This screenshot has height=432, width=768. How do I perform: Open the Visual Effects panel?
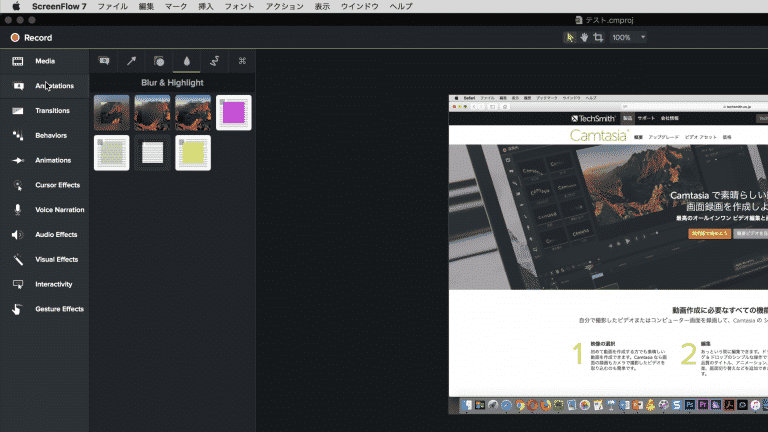click(x=44, y=260)
